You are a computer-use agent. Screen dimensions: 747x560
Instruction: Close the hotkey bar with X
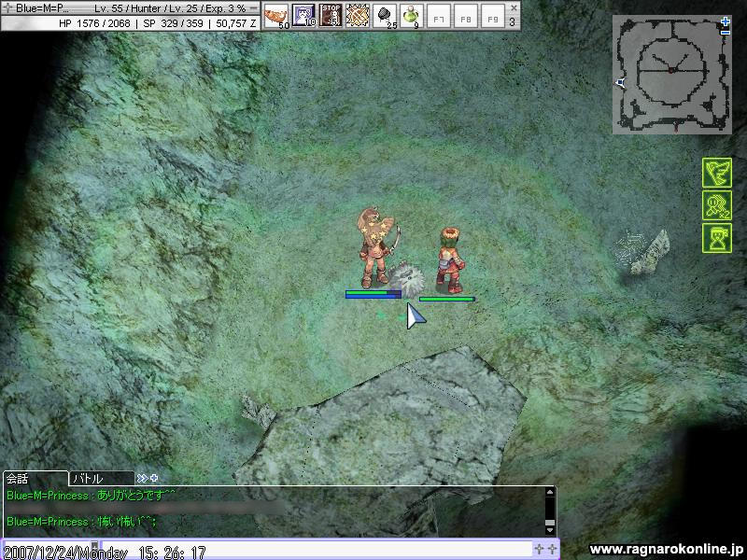pyautogui.click(x=514, y=7)
